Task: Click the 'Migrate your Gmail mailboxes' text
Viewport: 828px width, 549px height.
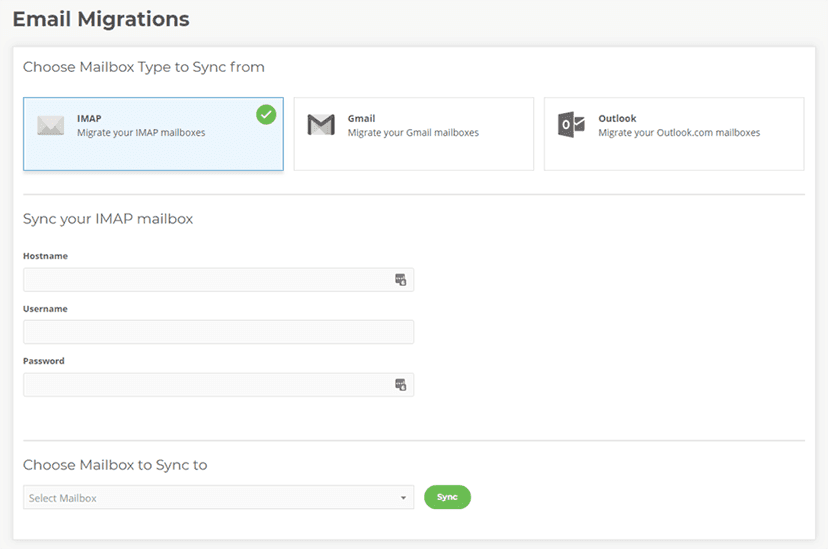Action: click(413, 132)
